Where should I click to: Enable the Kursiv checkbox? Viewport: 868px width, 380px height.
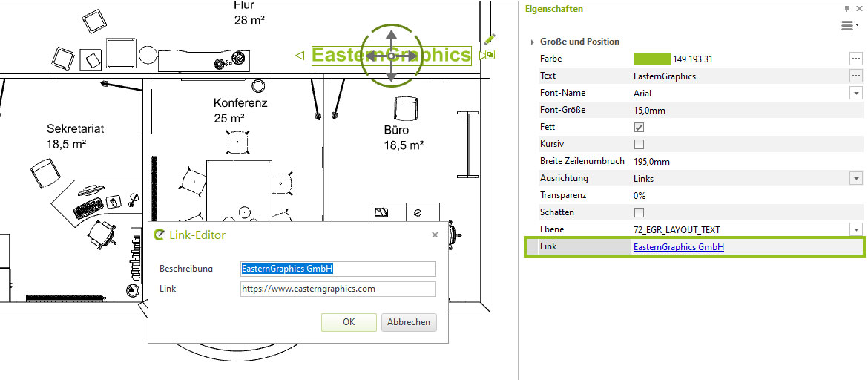[x=639, y=145]
